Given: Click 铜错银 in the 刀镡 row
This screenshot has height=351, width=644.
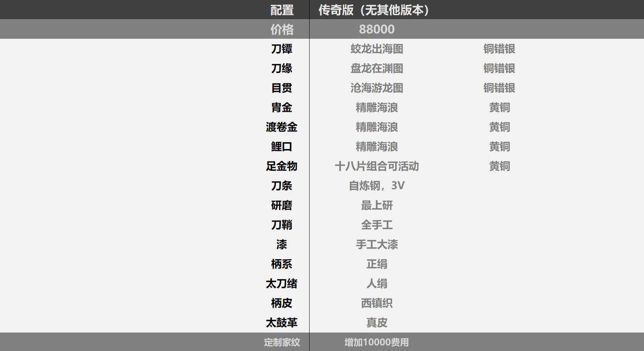Looking at the screenshot, I should click(x=499, y=49).
